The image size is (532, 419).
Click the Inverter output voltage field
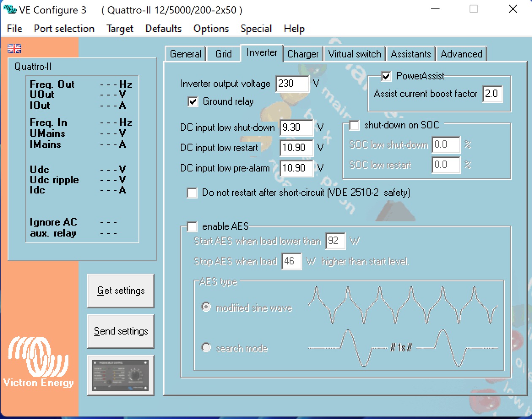tap(292, 84)
